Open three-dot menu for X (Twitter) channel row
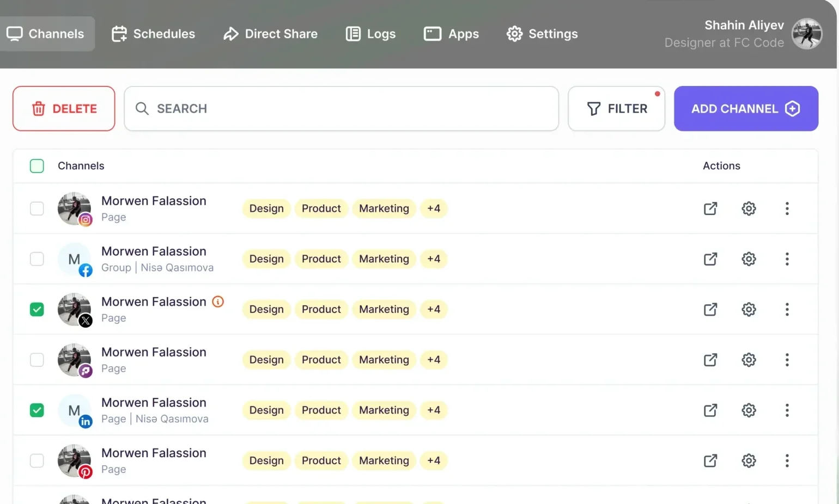 tap(787, 309)
